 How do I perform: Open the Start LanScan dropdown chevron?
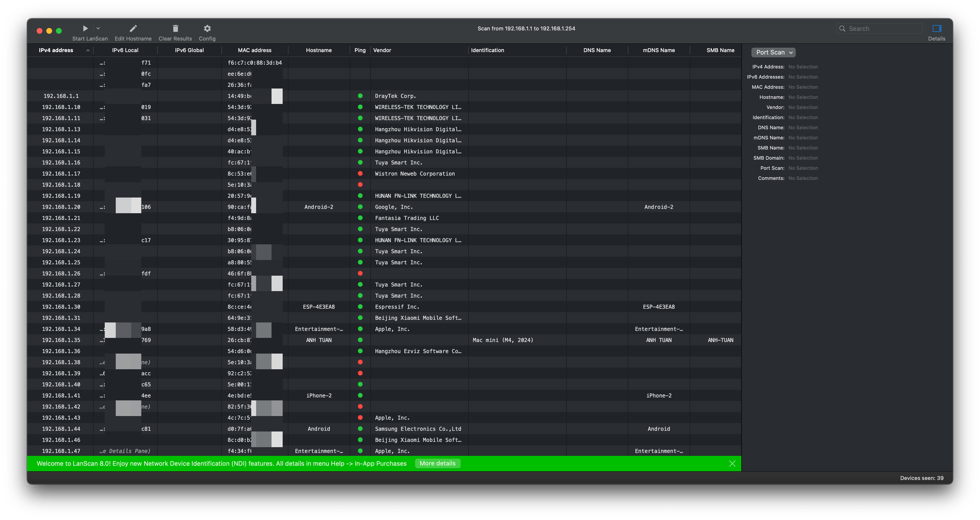point(98,28)
